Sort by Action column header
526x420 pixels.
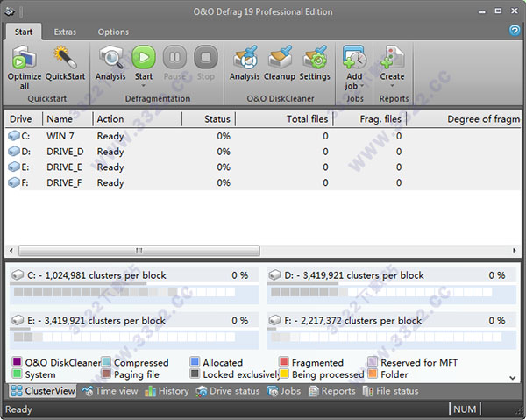tap(138, 119)
